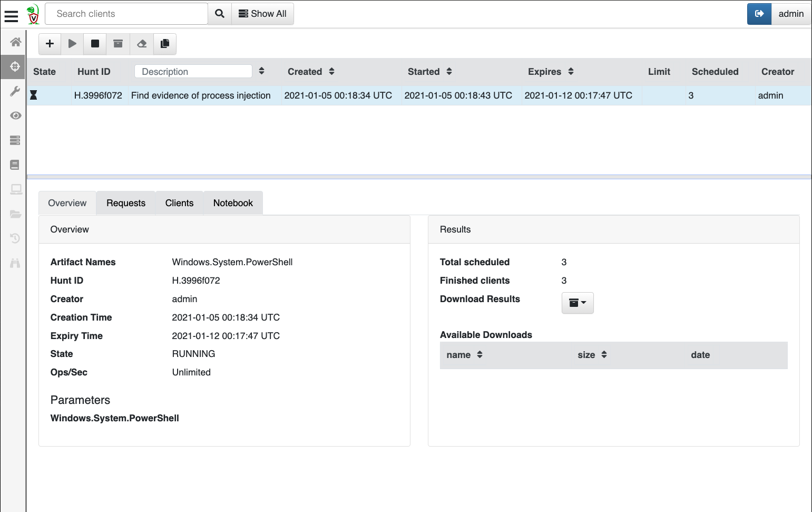812x512 pixels.
Task: Click the archive hunt toolbar icon
Action: click(118, 44)
